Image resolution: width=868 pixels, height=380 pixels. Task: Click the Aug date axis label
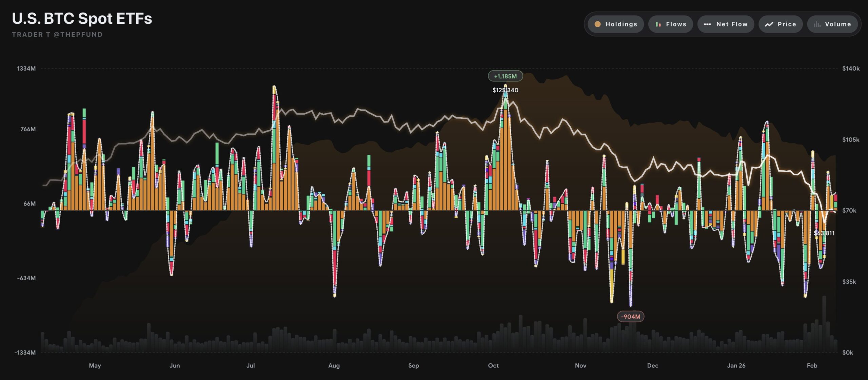coord(334,365)
